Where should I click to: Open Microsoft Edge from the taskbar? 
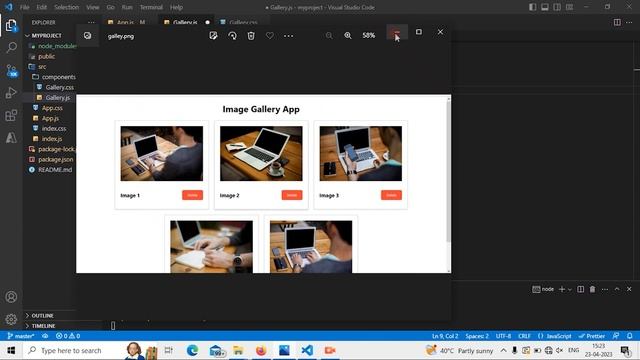coord(192,351)
